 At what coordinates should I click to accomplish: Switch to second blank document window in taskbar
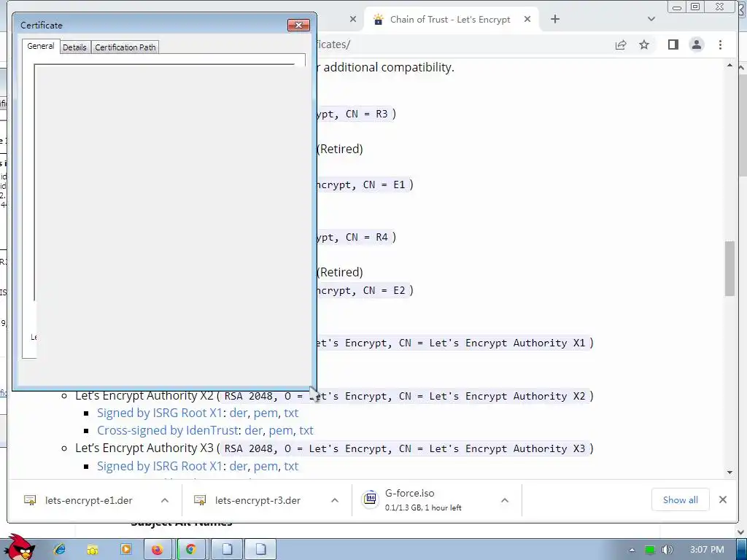[x=260, y=550]
